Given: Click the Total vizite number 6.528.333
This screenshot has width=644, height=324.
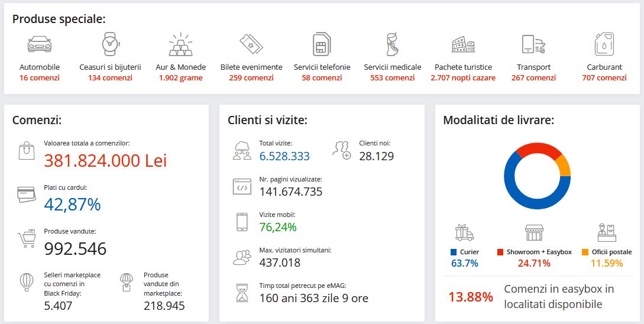Looking at the screenshot, I should pyautogui.click(x=284, y=156).
